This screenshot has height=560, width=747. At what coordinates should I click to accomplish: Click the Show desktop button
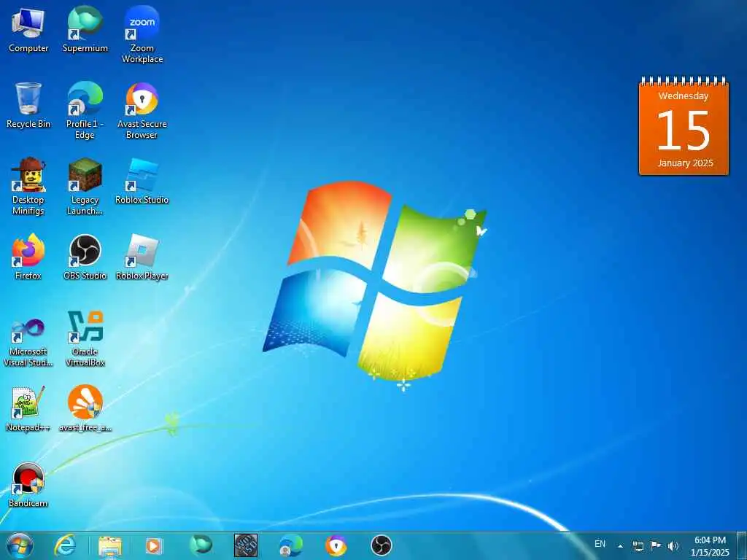(741, 545)
